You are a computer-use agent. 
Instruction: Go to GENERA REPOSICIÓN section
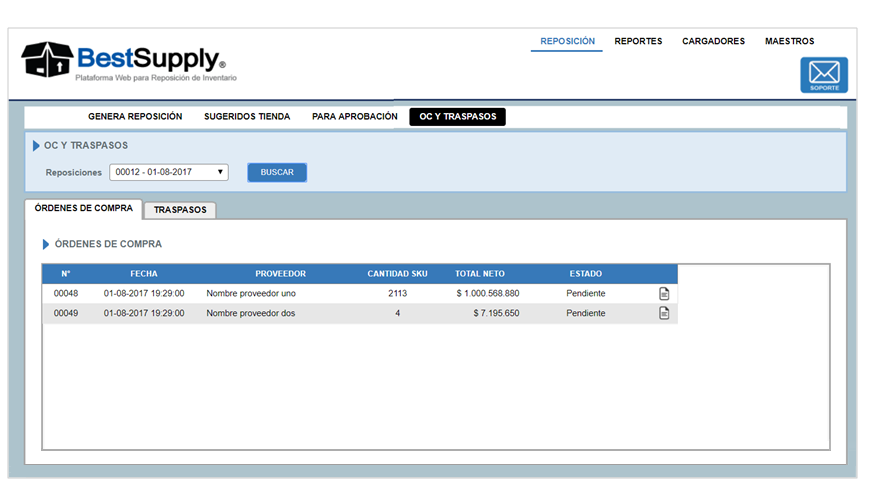(x=135, y=117)
